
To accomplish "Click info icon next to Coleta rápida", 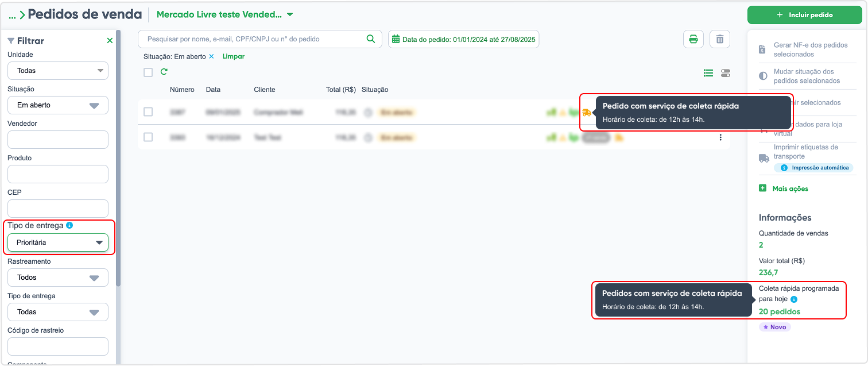I will (794, 299).
